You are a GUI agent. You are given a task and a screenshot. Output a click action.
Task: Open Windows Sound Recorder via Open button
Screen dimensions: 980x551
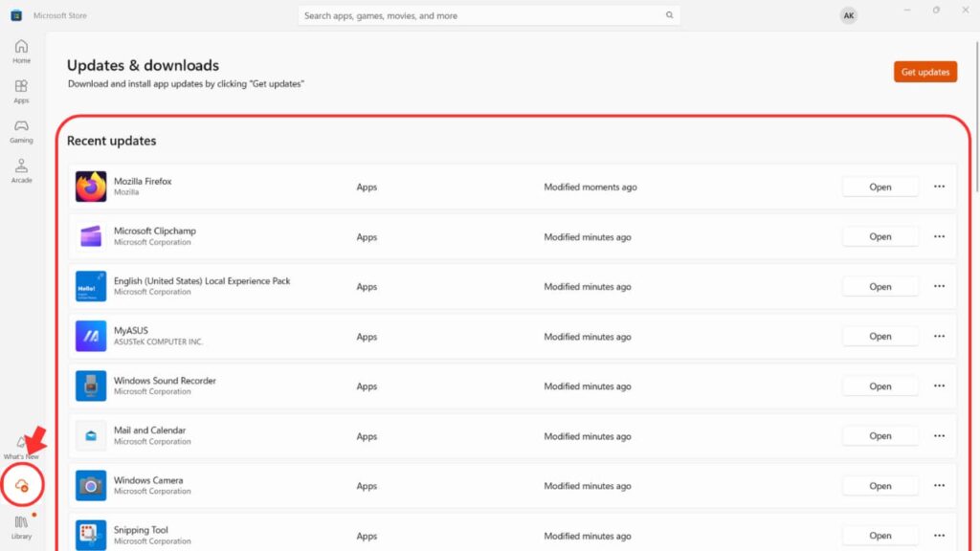click(880, 386)
